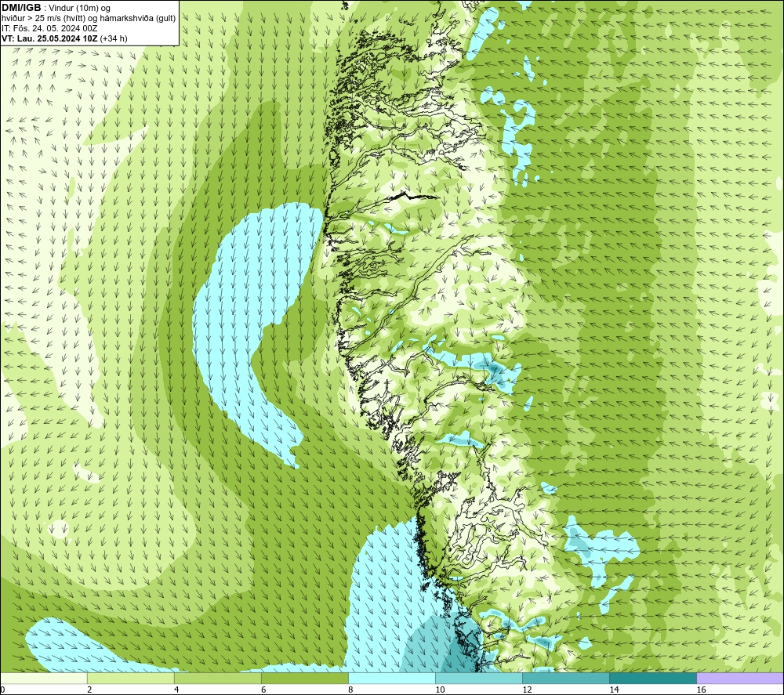Image resolution: width=784 pixels, height=695 pixels.
Task: Select the light cyan 8–10 swatch
Action: [x=392, y=678]
